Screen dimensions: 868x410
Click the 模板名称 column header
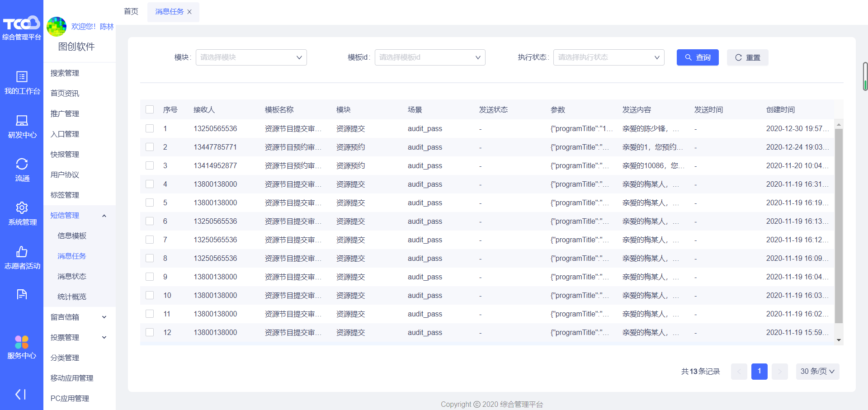click(x=279, y=109)
